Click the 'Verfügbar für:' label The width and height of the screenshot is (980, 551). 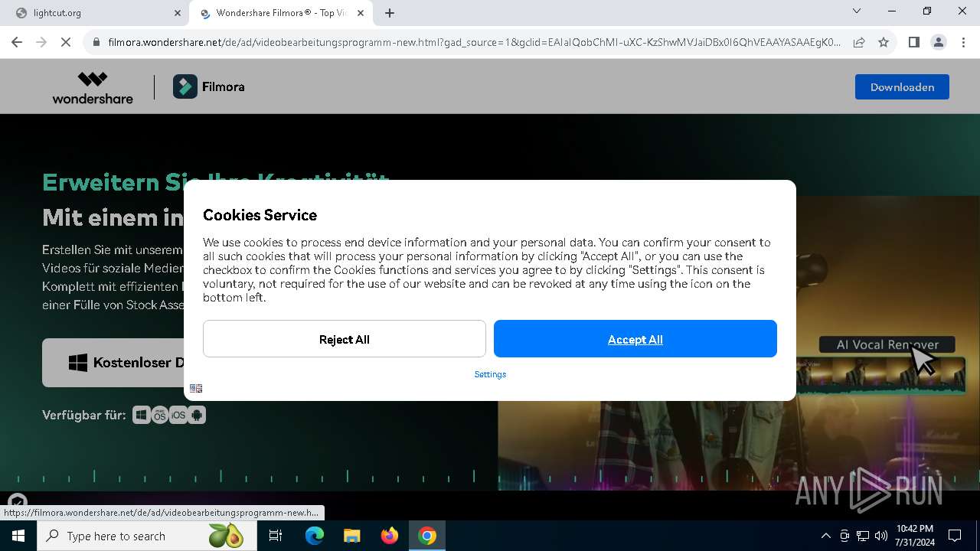pyautogui.click(x=84, y=415)
